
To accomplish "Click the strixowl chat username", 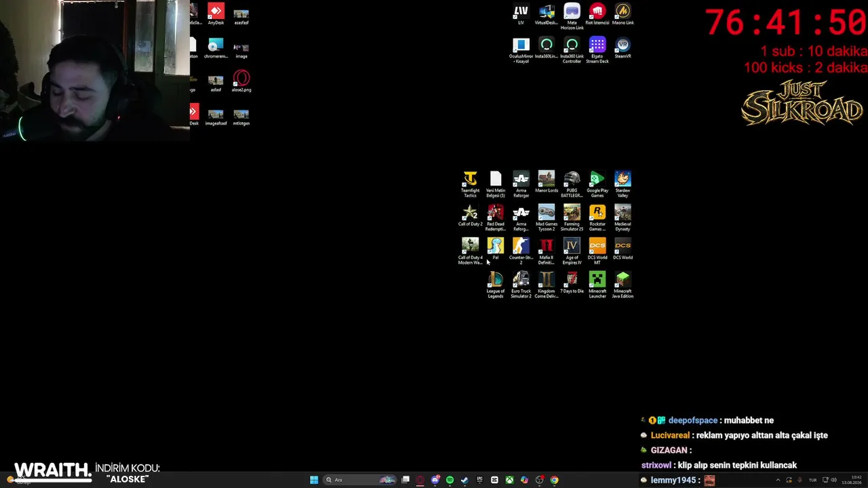I will point(656,465).
